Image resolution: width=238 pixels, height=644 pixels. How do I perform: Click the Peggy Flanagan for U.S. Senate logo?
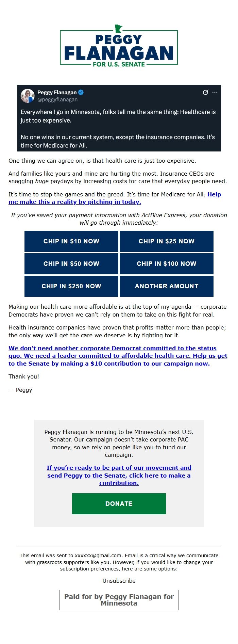tap(119, 48)
